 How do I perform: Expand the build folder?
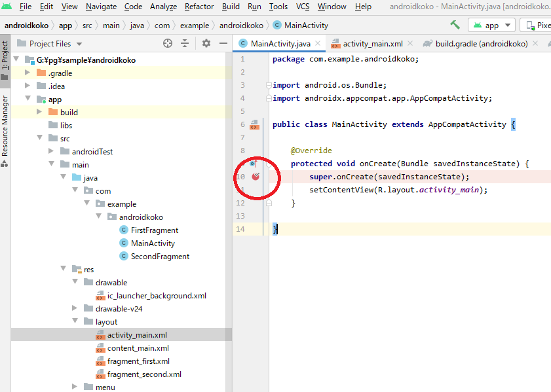(x=39, y=112)
